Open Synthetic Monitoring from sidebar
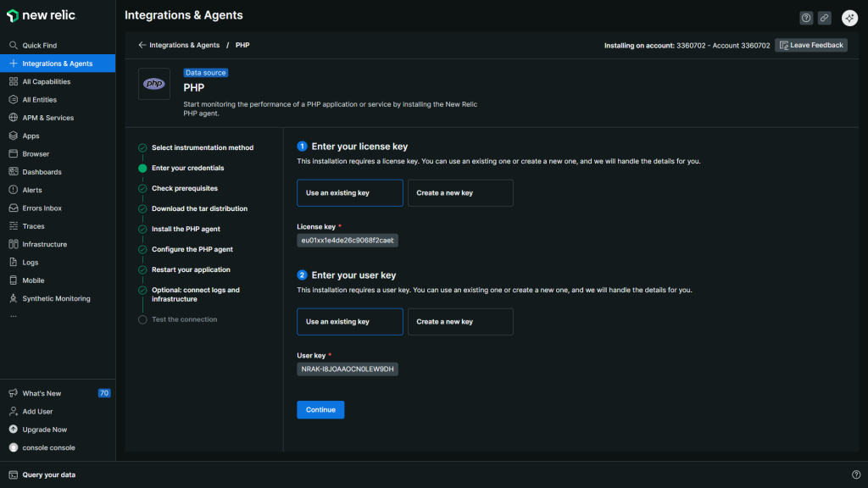This screenshot has height=488, width=868. (x=56, y=298)
